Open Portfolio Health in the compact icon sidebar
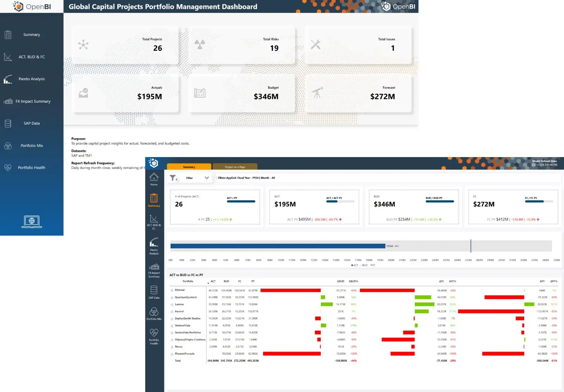The width and height of the screenshot is (564, 392). 154,336
